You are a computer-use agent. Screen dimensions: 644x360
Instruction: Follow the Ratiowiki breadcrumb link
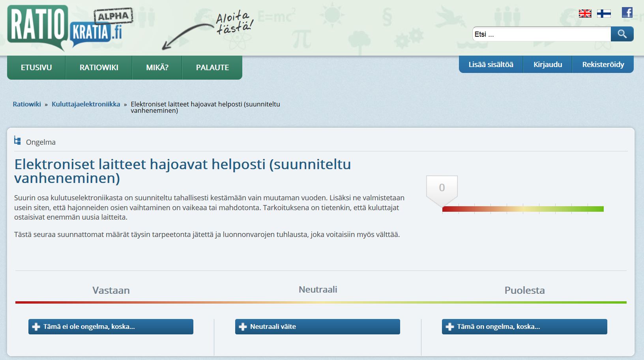27,104
